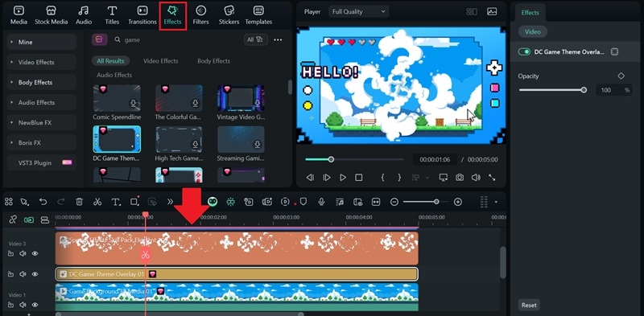The image size is (644, 316).
Task: Expand the Video Effects category
Action: tap(42, 62)
